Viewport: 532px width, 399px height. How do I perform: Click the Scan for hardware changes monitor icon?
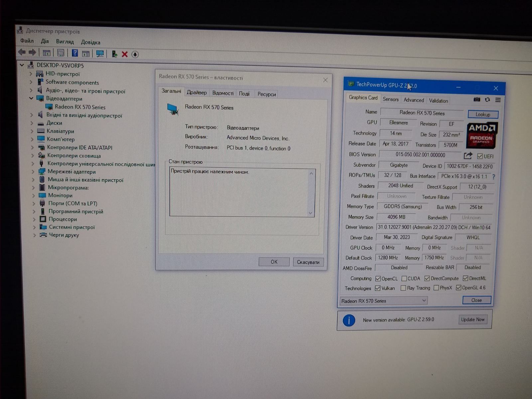coord(100,54)
